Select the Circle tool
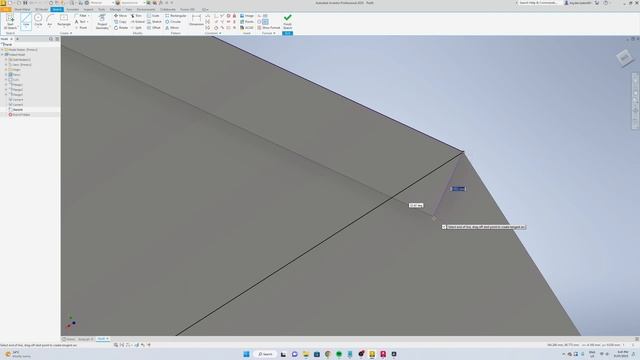The image size is (640, 360). point(38,20)
